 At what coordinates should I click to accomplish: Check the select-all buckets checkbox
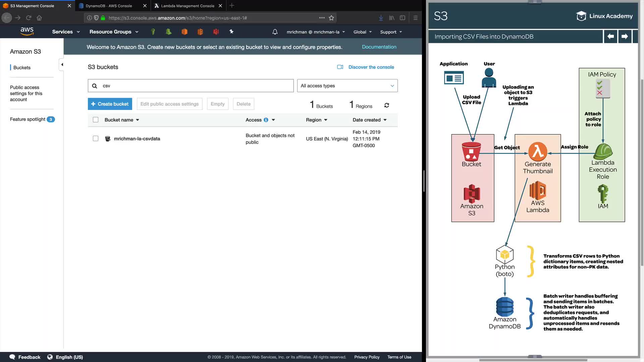tap(96, 120)
